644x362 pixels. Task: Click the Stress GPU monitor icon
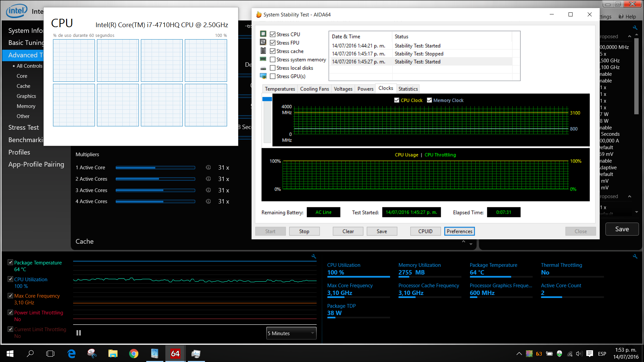pyautogui.click(x=263, y=76)
